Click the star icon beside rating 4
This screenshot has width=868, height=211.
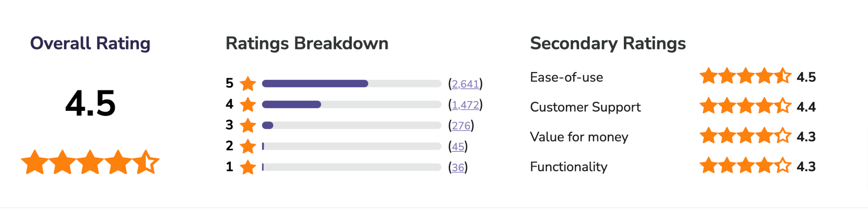pyautogui.click(x=248, y=104)
